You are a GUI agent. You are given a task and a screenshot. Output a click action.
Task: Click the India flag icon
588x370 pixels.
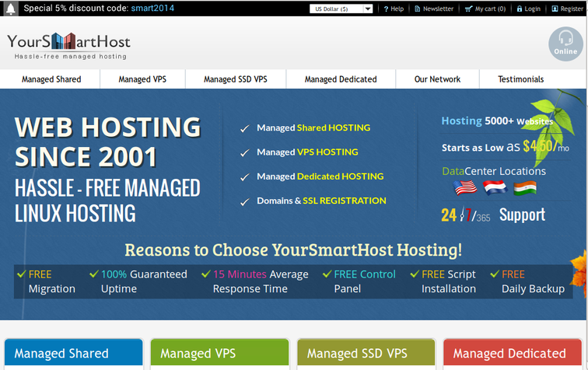pyautogui.click(x=525, y=188)
